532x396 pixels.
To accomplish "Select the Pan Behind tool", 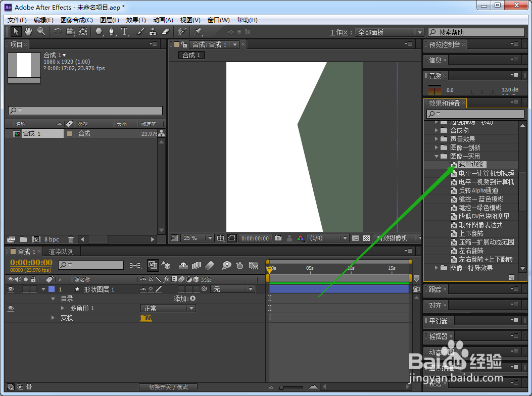I will click(83, 32).
